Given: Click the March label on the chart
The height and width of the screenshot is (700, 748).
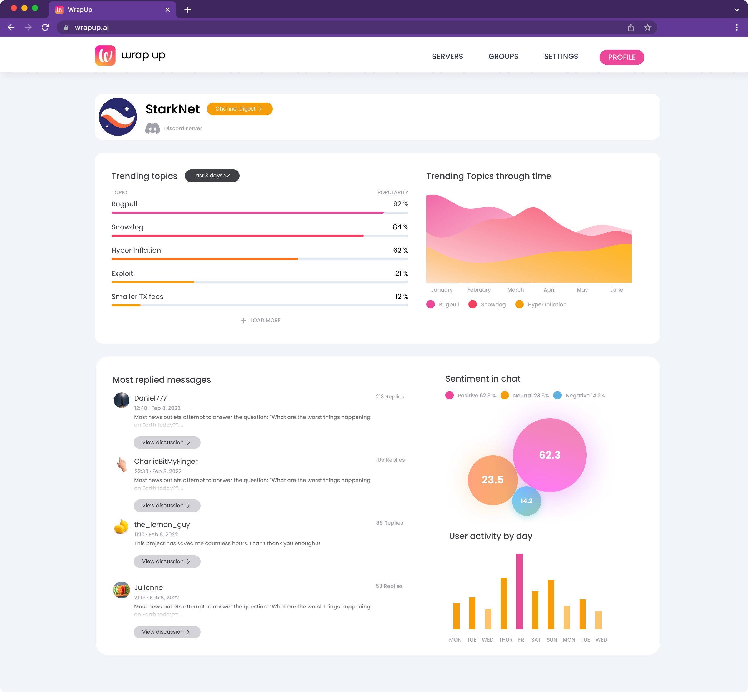Looking at the screenshot, I should click(516, 290).
